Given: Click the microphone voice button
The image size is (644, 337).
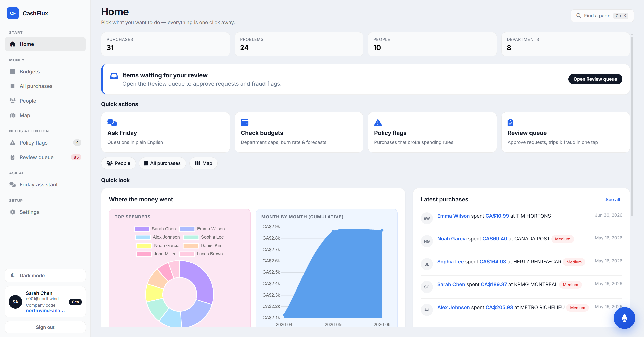Looking at the screenshot, I should pyautogui.click(x=624, y=318).
